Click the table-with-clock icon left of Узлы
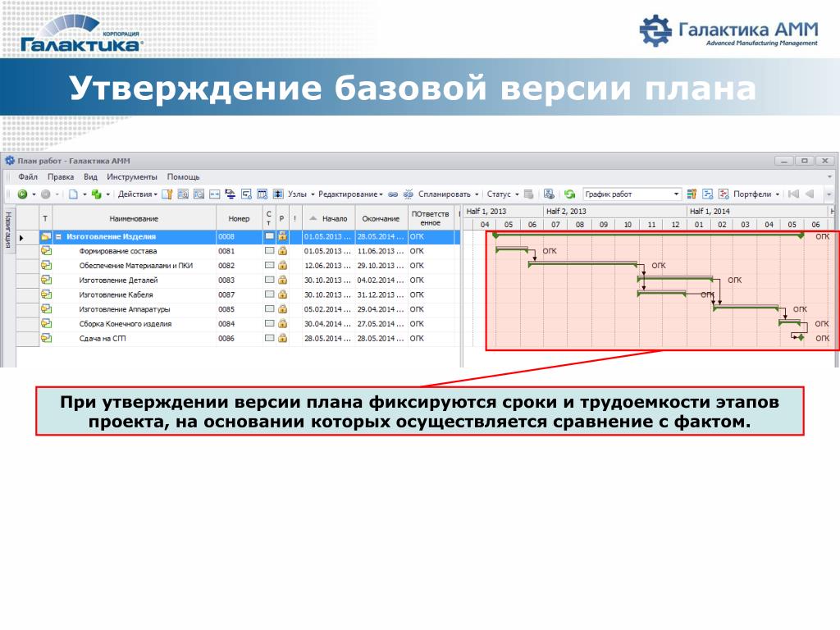This screenshot has height=630, width=840. tap(262, 194)
